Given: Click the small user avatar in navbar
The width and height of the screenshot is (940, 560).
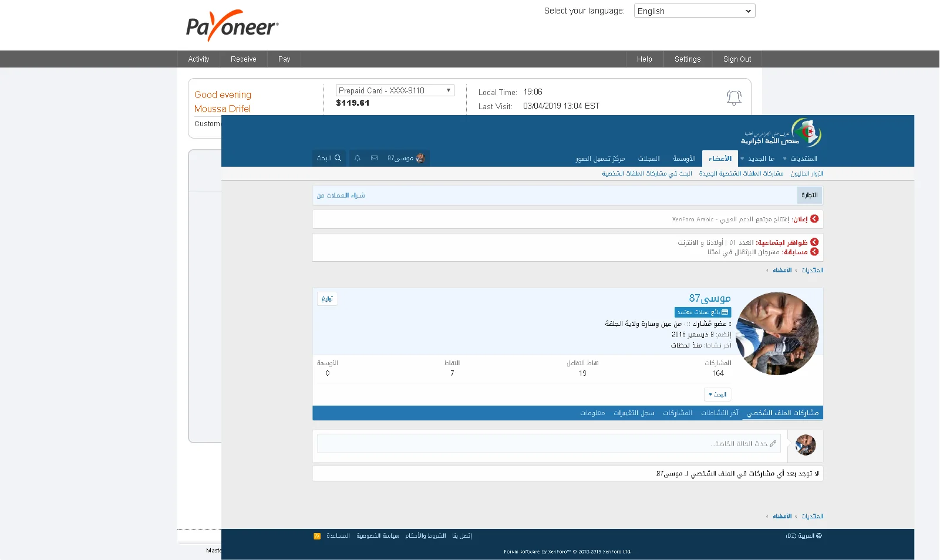Looking at the screenshot, I should 420,158.
